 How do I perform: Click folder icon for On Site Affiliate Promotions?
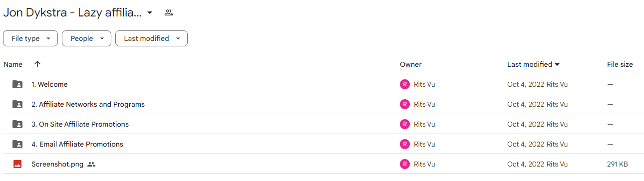click(17, 124)
